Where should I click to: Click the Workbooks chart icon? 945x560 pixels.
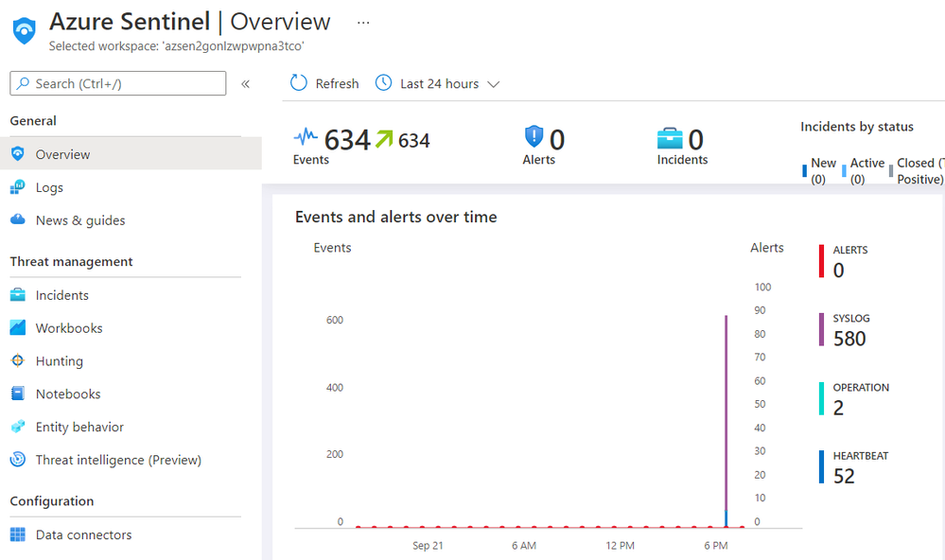point(18,327)
